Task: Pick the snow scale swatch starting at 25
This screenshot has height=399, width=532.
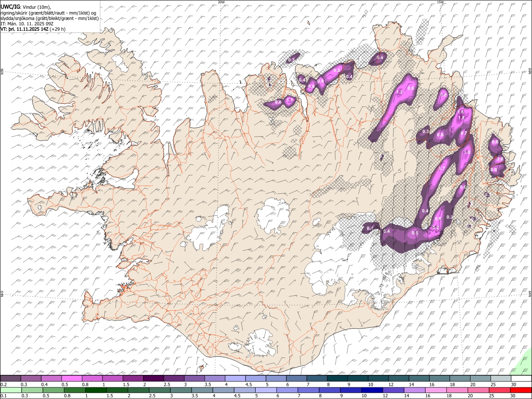Action: (x=501, y=378)
